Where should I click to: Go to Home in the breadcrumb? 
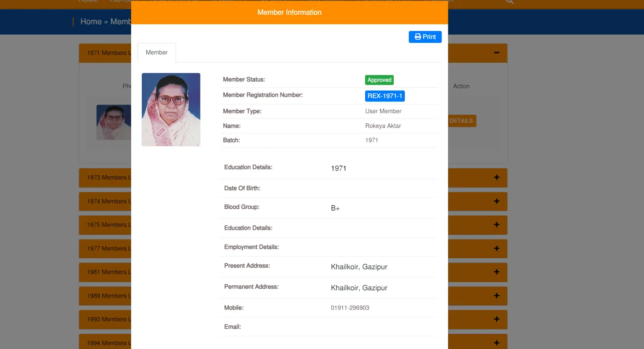pos(91,22)
